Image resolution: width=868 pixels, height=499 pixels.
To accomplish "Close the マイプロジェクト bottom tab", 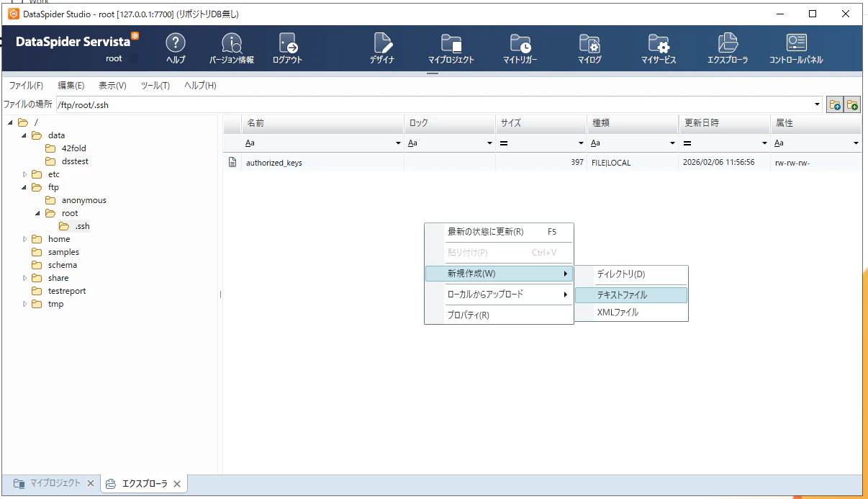I will click(x=91, y=483).
